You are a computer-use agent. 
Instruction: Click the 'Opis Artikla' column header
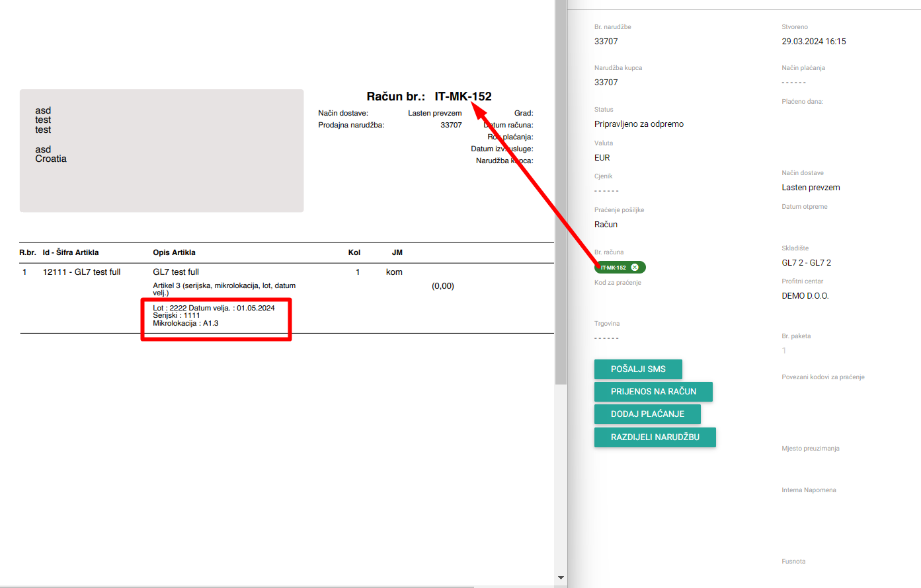point(174,252)
